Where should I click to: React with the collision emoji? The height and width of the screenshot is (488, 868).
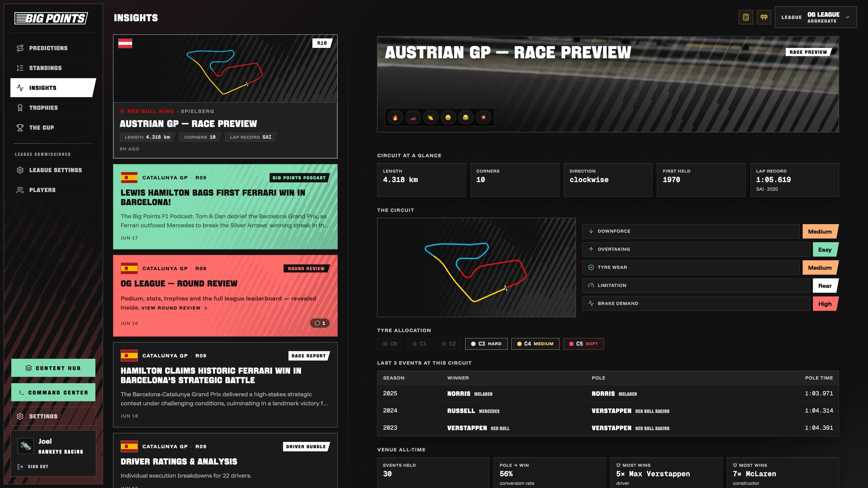484,117
